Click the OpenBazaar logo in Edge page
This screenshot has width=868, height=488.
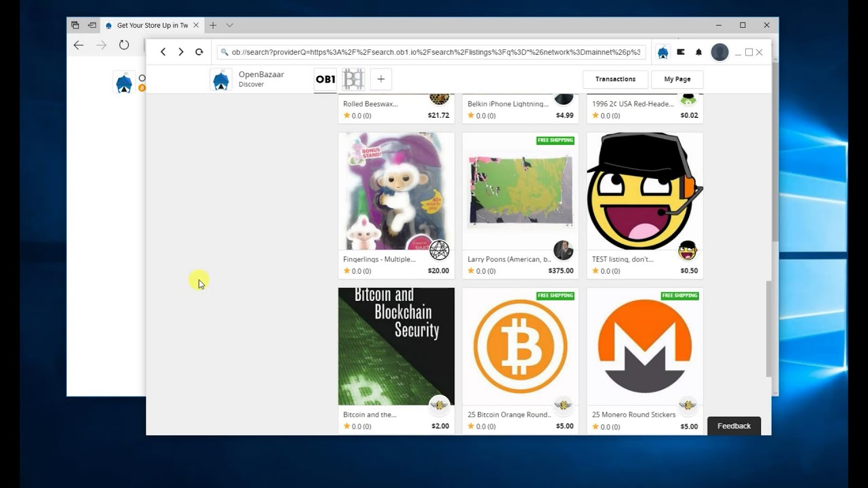[124, 82]
